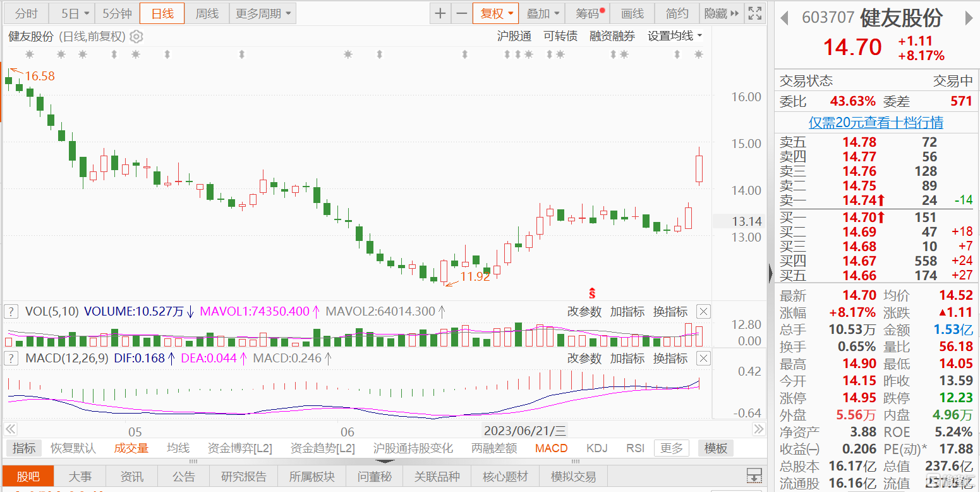Open help question mark for VOL indicator
The height and width of the screenshot is (492, 980).
click(x=11, y=311)
